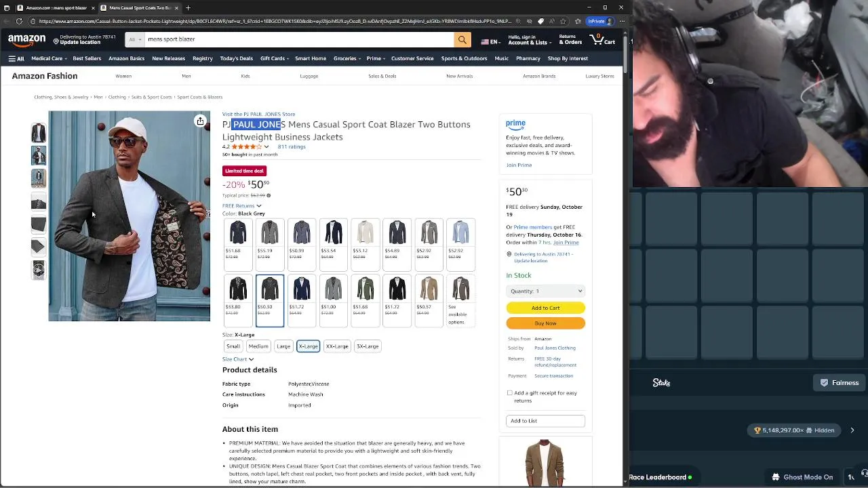This screenshot has height=488, width=868.
Task: Click the info icon beside Typical price
Action: (269, 195)
